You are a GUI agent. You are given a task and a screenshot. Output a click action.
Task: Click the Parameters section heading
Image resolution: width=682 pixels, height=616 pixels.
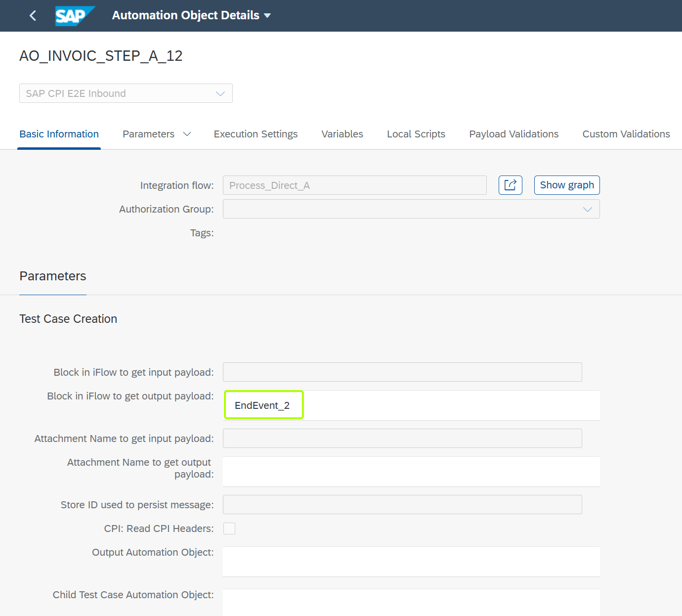pos(53,276)
